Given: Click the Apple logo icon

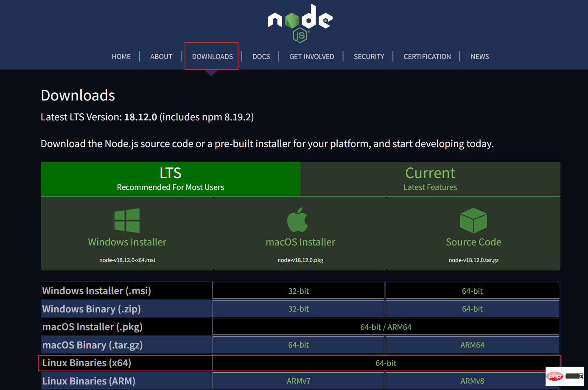Looking at the screenshot, I should click(297, 220).
